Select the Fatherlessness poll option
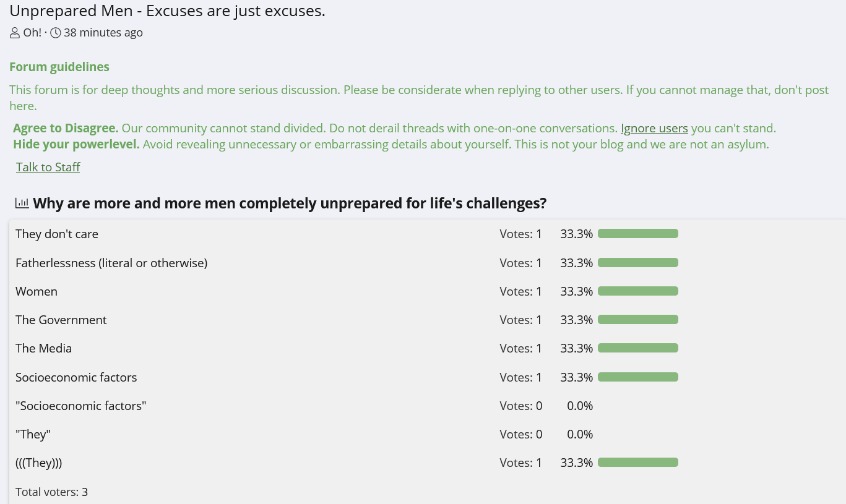The image size is (846, 504). (x=111, y=263)
